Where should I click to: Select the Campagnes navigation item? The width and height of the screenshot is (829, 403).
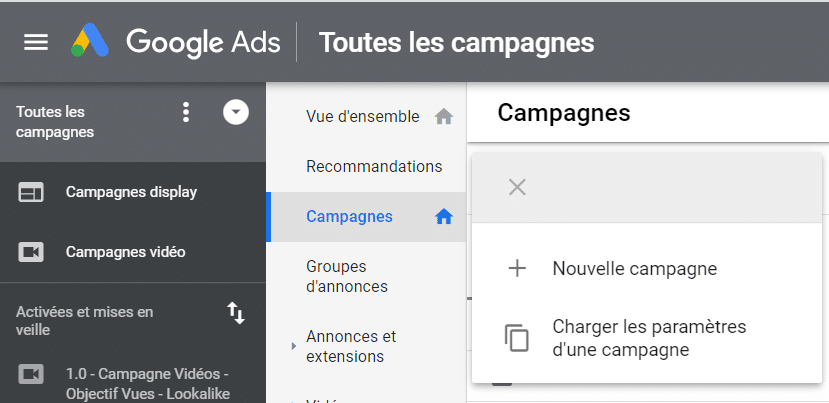pyautogui.click(x=349, y=216)
